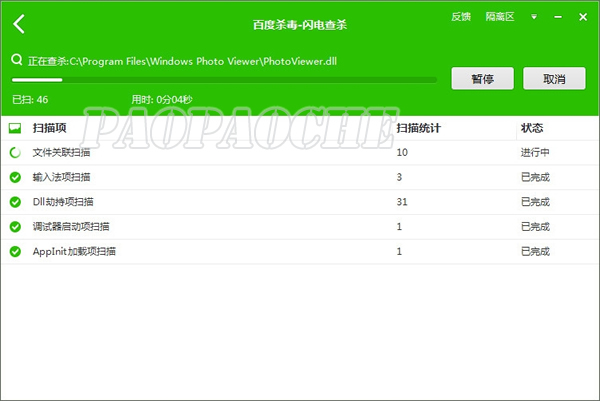Click the 进行中 status text
This screenshot has height=401, width=600.
click(535, 153)
